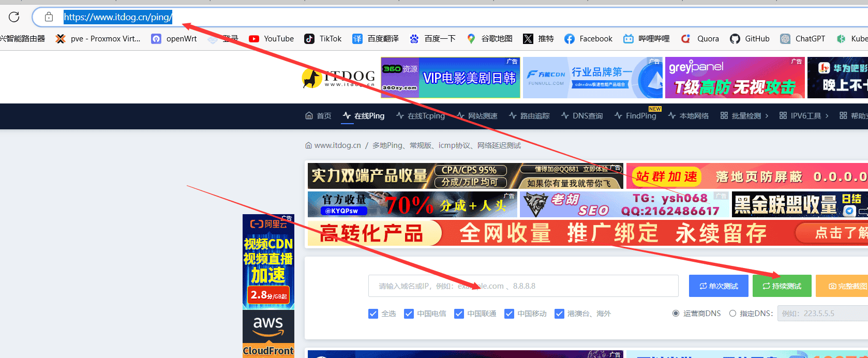Open the openWrt bookmark
This screenshot has width=868, height=358.
[174, 39]
